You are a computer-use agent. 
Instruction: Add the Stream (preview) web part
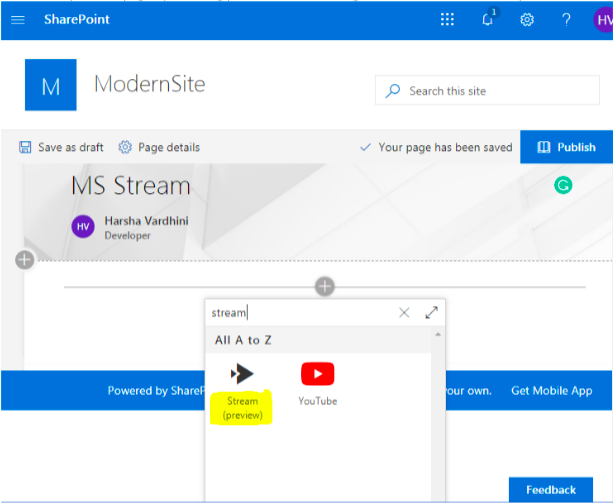242,393
